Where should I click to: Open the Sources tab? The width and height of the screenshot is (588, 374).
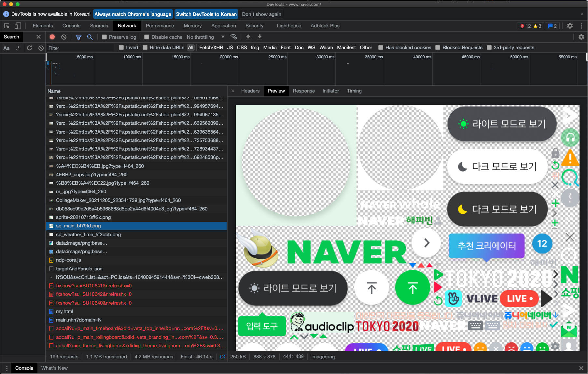[x=99, y=26]
